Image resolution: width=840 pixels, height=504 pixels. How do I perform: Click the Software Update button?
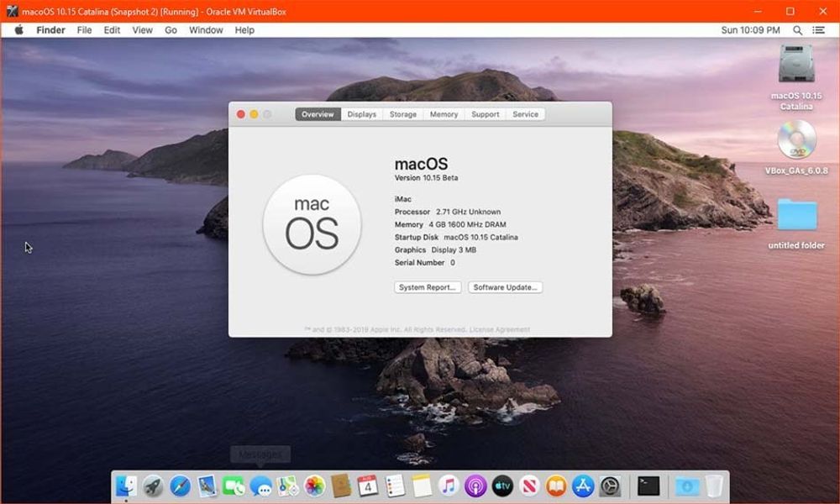click(505, 287)
